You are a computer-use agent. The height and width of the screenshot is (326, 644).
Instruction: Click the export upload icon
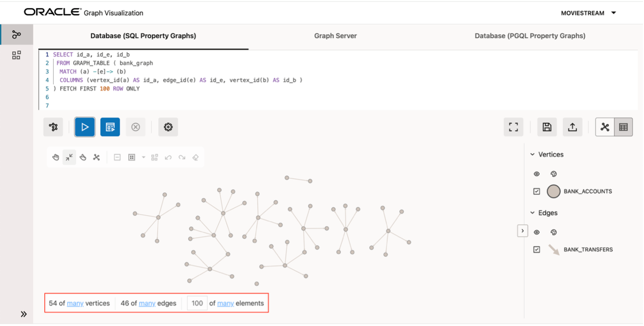click(572, 127)
